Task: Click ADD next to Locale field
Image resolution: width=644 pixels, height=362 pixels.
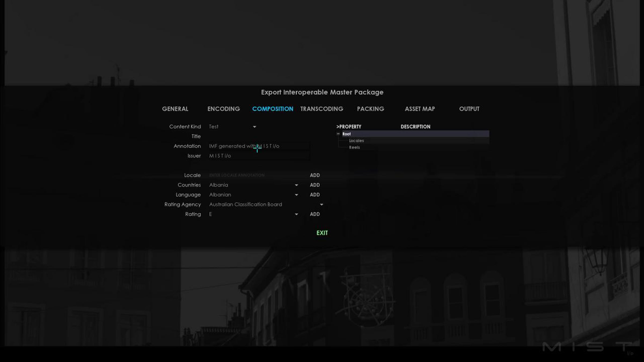Action: pyautogui.click(x=315, y=175)
